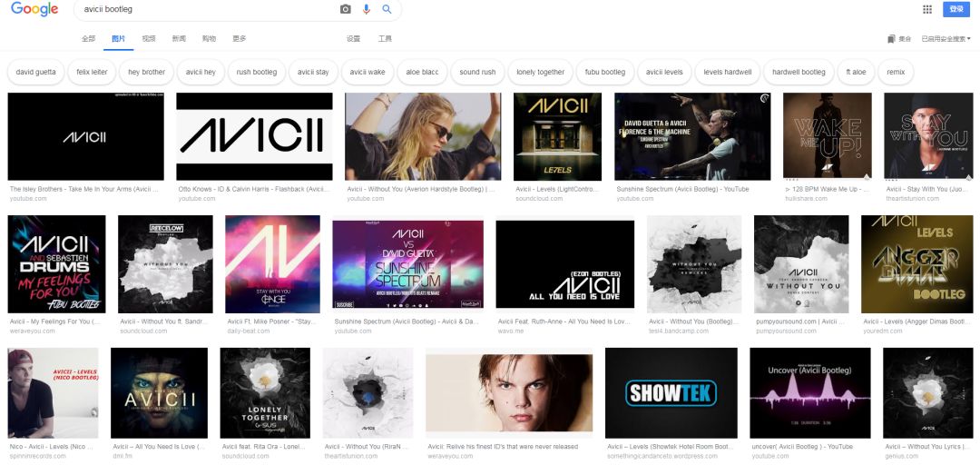Open the 设置 (Settings) menu
The width and height of the screenshot is (980, 465).
(x=353, y=39)
